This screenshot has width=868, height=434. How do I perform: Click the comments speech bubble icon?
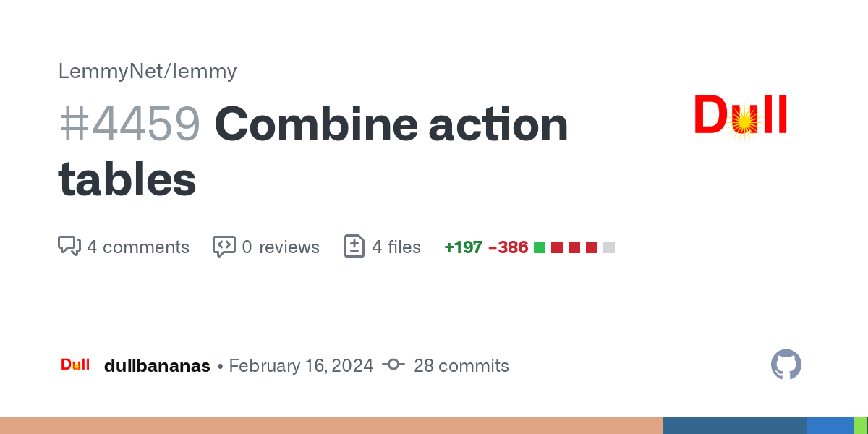(69, 247)
